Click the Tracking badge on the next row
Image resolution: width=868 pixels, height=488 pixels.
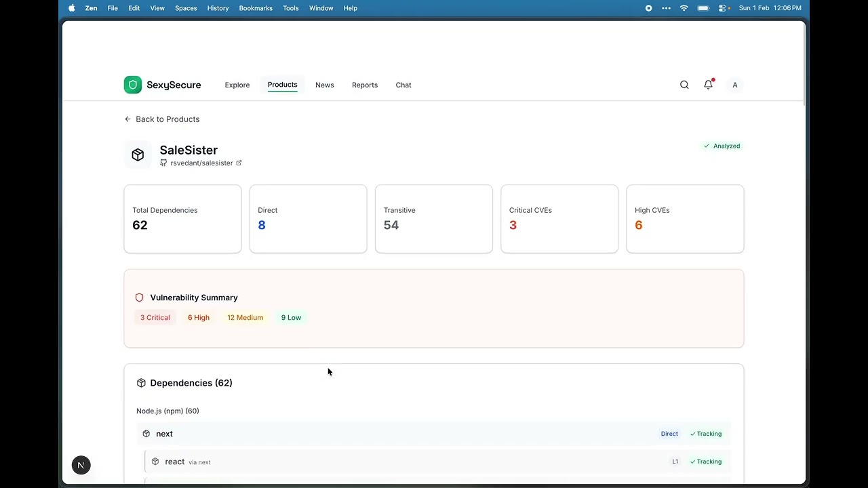pyautogui.click(x=706, y=434)
